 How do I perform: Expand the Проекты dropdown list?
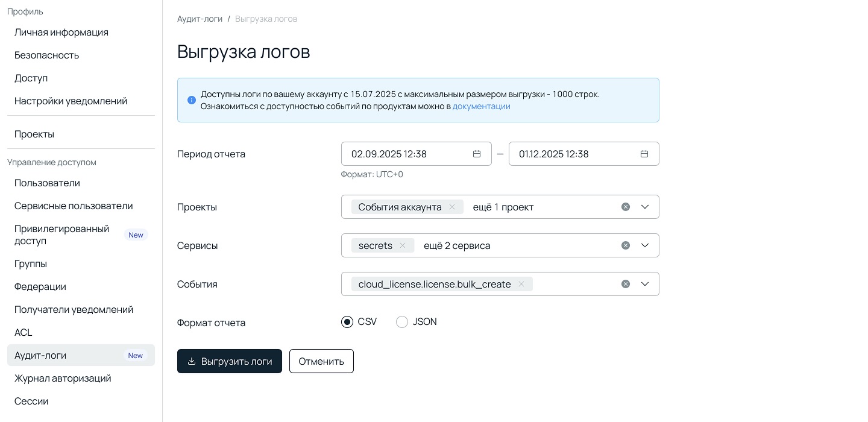click(645, 207)
